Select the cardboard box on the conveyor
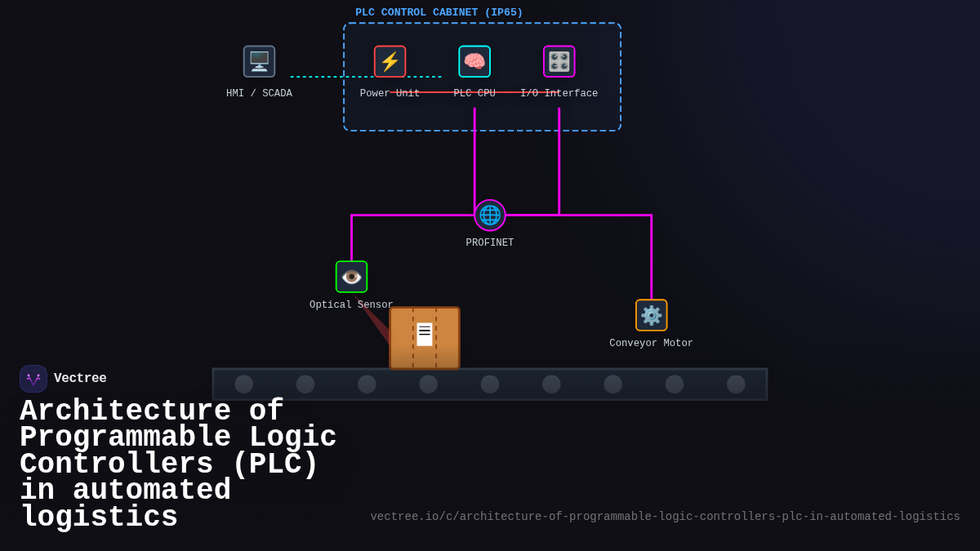 (x=425, y=337)
